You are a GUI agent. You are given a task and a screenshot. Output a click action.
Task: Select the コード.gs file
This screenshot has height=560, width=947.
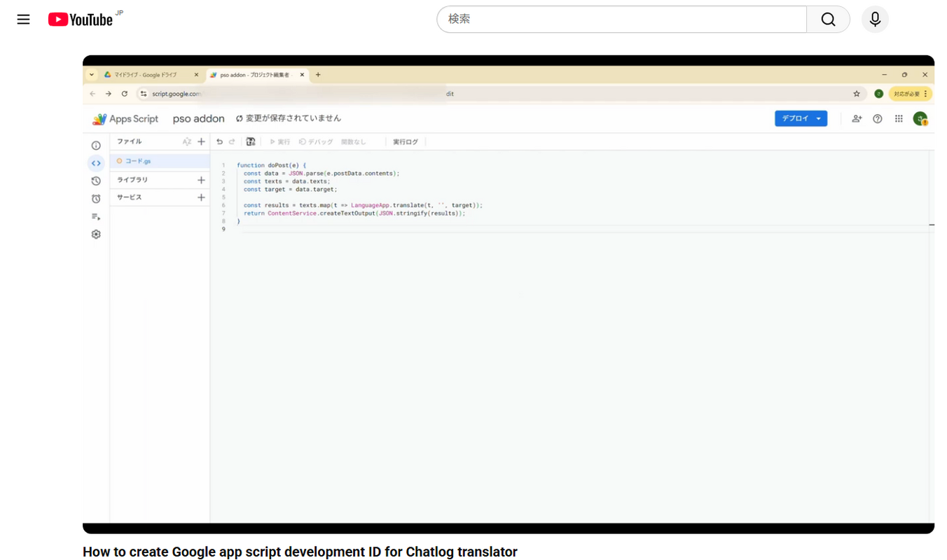[138, 161]
